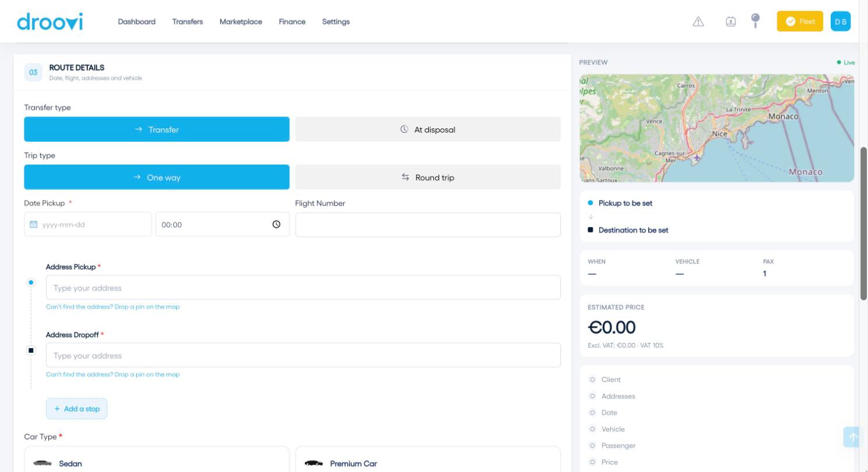This screenshot has height=472, width=868.
Task: Click the page vertical scrollbar
Action: coord(864,224)
